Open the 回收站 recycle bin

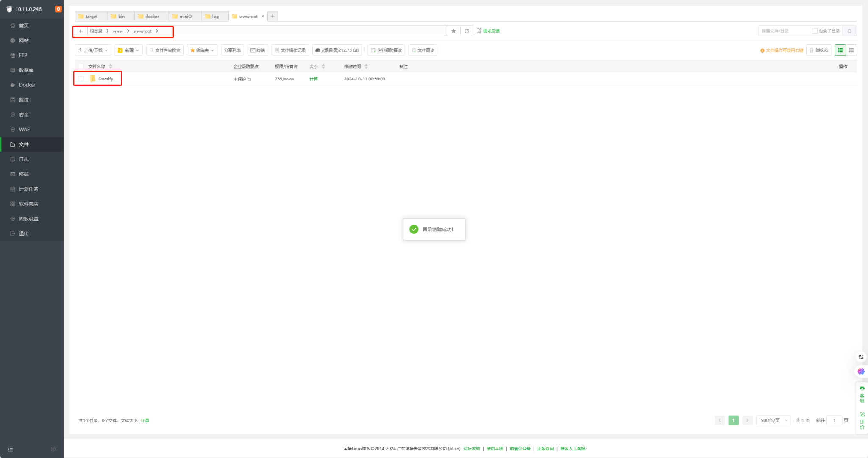pos(819,50)
